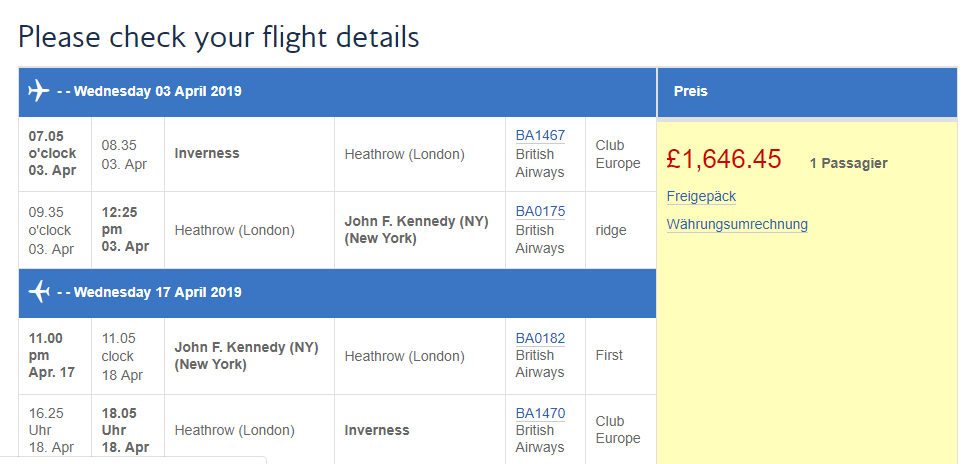
Task: Click the 1 Passagier label
Action: point(848,163)
